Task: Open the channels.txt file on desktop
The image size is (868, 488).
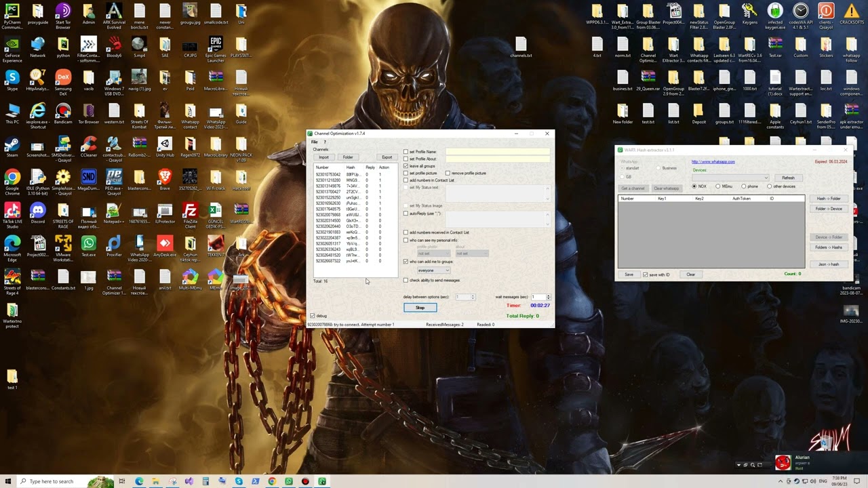Action: coord(521,47)
